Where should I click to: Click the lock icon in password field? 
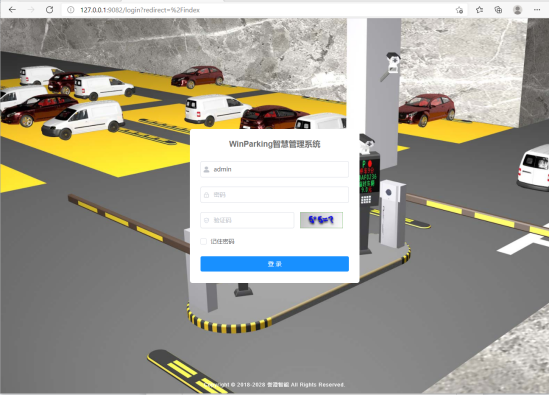[206, 195]
